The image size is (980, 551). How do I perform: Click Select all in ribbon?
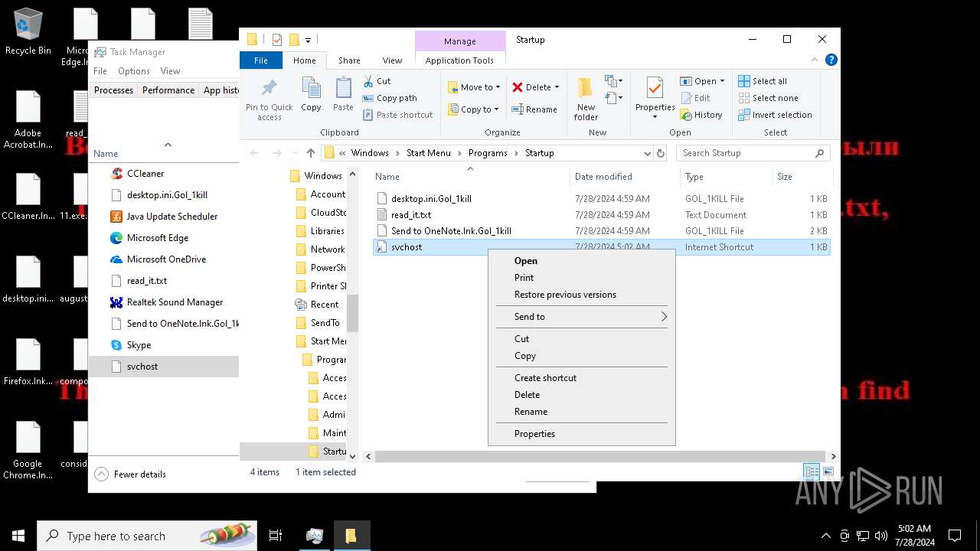click(763, 81)
